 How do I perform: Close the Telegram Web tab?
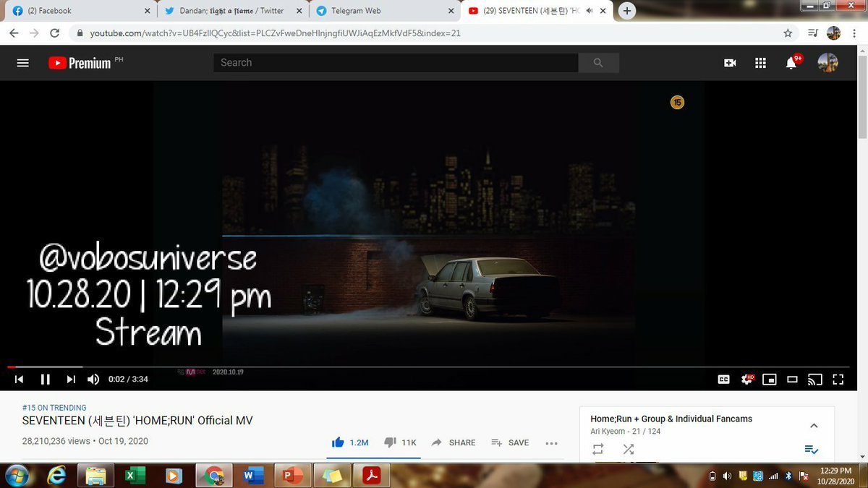click(451, 11)
